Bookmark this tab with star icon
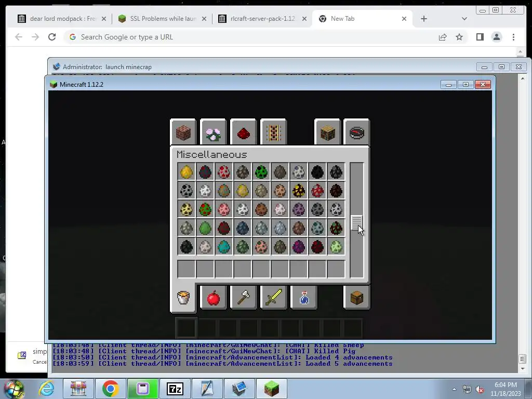The width and height of the screenshot is (532, 399). click(x=459, y=37)
